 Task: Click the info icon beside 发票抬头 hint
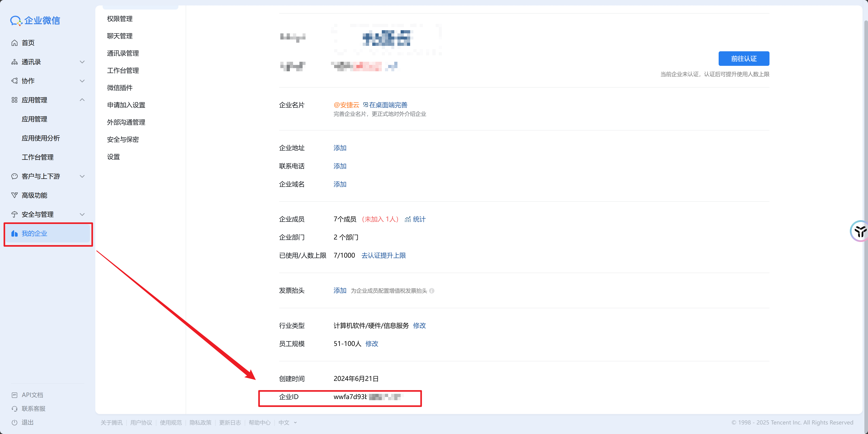pyautogui.click(x=432, y=291)
